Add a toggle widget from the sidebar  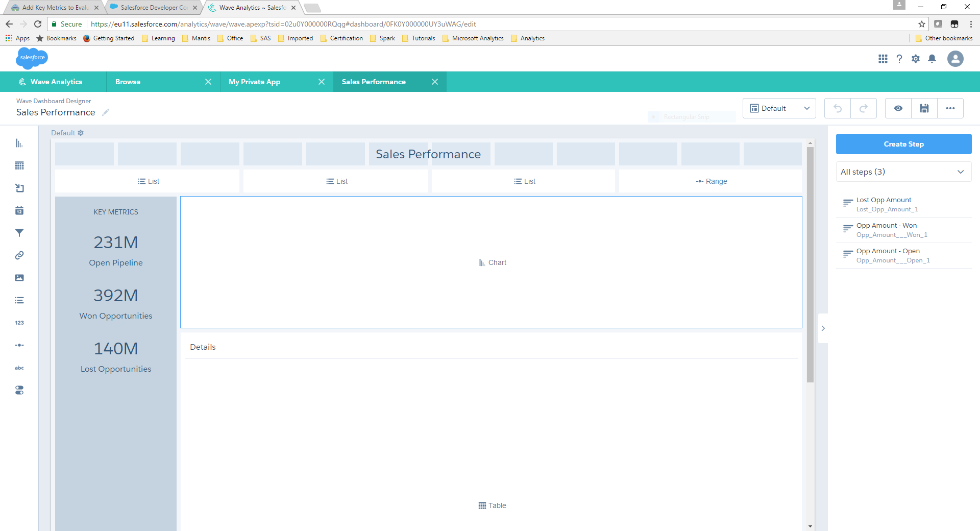(19, 390)
